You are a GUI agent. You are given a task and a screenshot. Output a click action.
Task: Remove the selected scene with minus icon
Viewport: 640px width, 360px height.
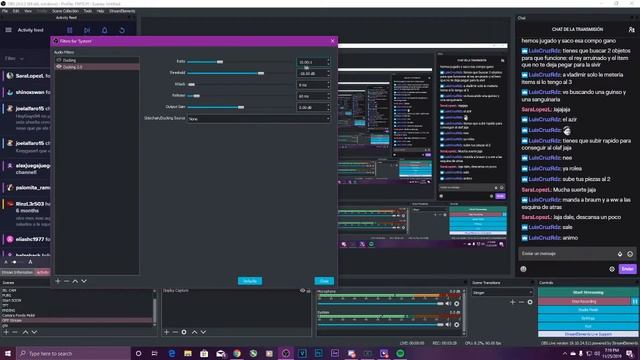[x=15, y=332]
